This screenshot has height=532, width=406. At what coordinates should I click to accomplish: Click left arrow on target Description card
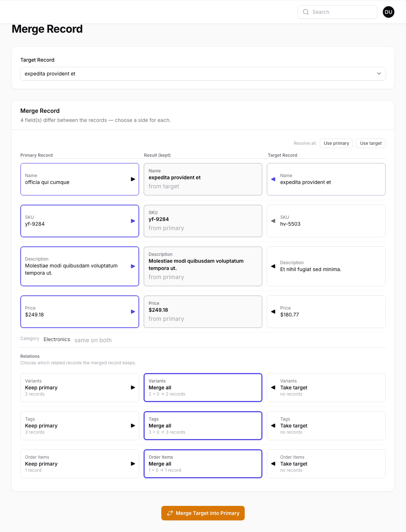click(273, 266)
